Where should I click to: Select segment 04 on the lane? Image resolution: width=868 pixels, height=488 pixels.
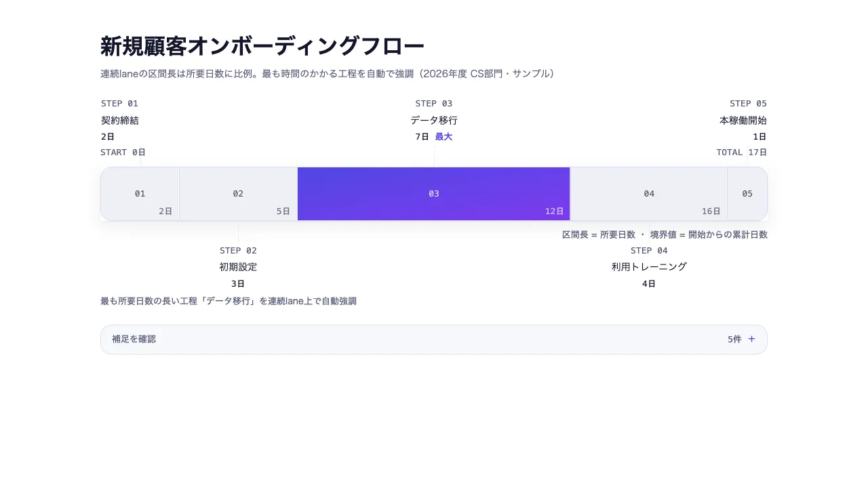pos(649,194)
